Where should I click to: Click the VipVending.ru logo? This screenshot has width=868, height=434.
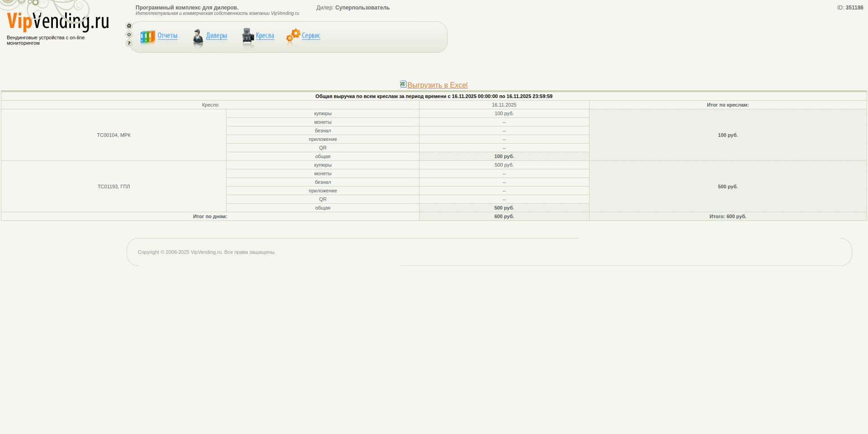coord(58,21)
